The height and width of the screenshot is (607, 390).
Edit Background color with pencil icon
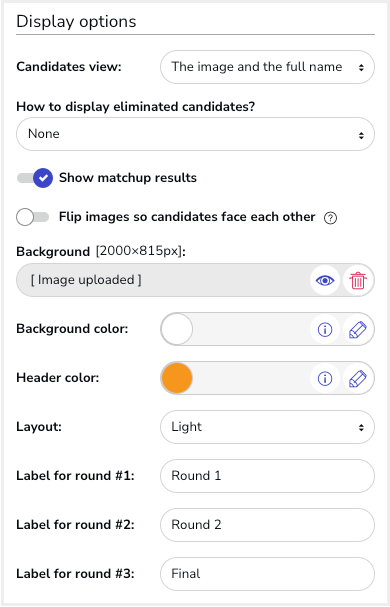point(358,329)
